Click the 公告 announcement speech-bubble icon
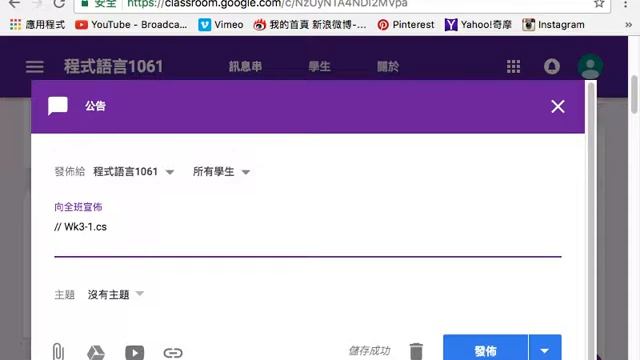Screen dimensions: 640x360 click(x=58, y=106)
